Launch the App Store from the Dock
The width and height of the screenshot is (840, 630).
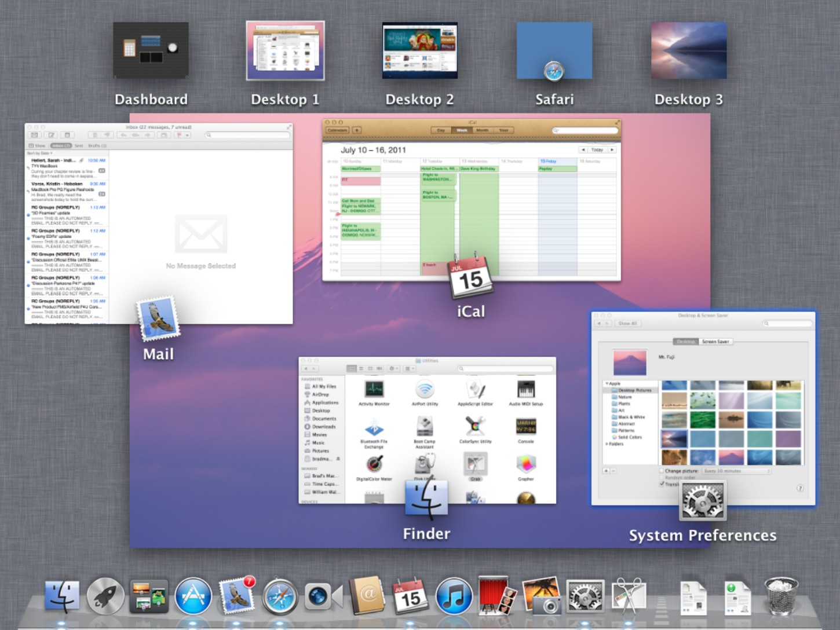(193, 596)
